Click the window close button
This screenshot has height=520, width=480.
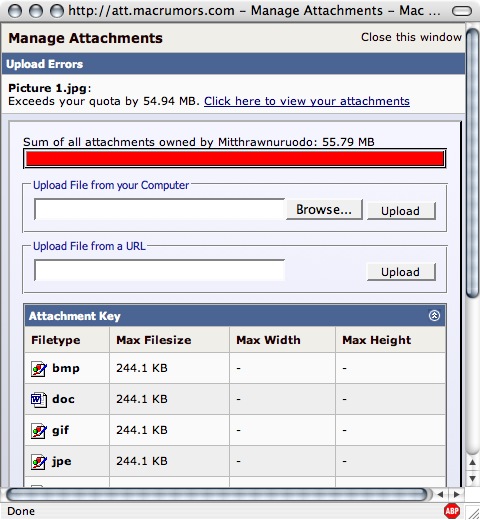[x=15, y=11]
